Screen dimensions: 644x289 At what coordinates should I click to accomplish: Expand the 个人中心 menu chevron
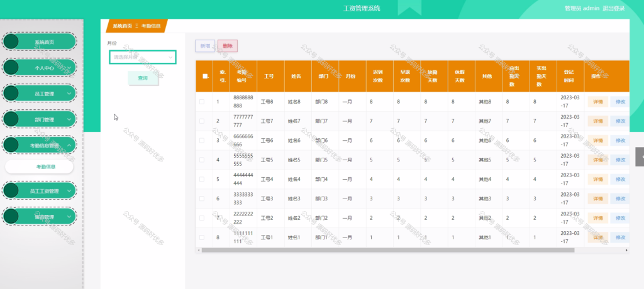tap(69, 68)
